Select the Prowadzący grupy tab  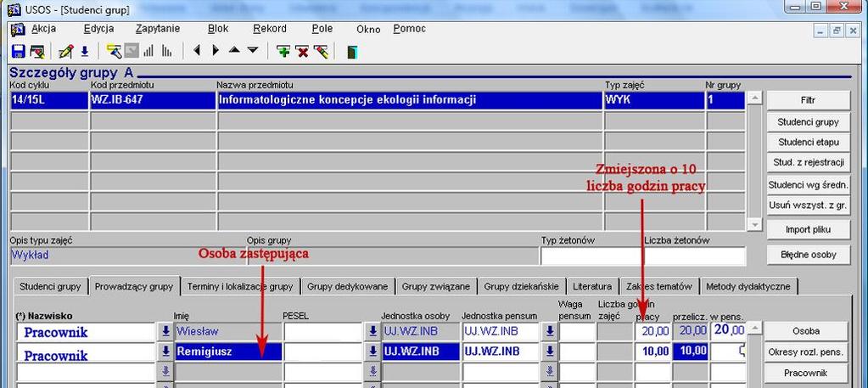click(x=135, y=286)
